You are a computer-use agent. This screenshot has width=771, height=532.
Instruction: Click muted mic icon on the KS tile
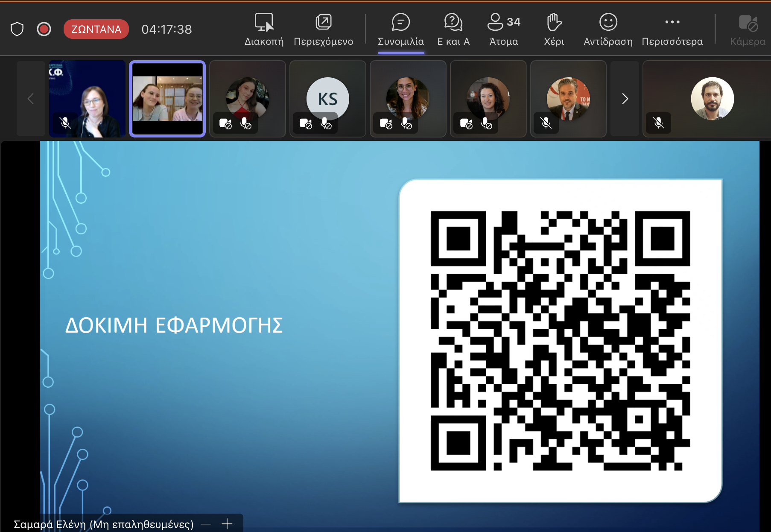(326, 124)
